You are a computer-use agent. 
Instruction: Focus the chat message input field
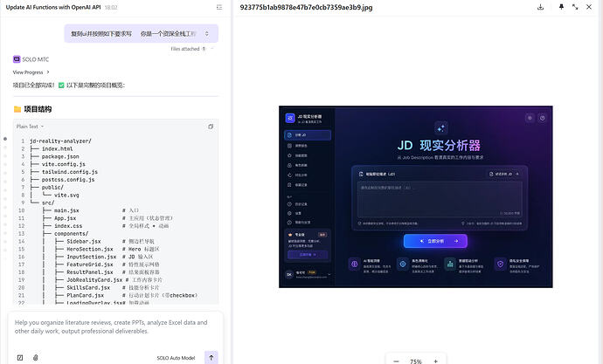[x=114, y=326]
